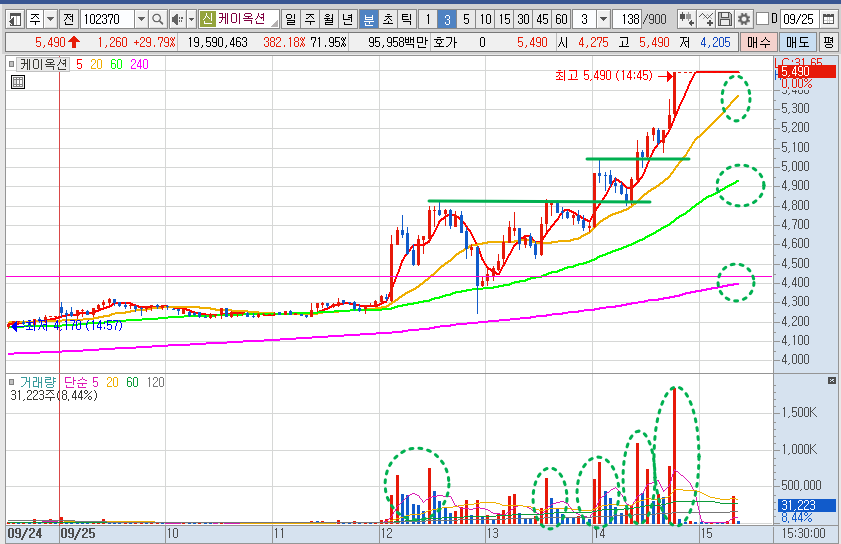841x544 pixels.
Task: Click the green 신 badge icon
Action: 207,19
